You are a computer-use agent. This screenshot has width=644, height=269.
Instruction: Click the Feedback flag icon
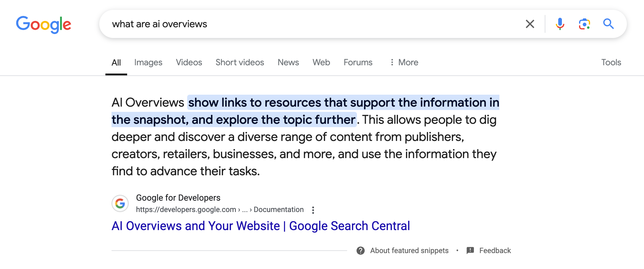pos(470,251)
